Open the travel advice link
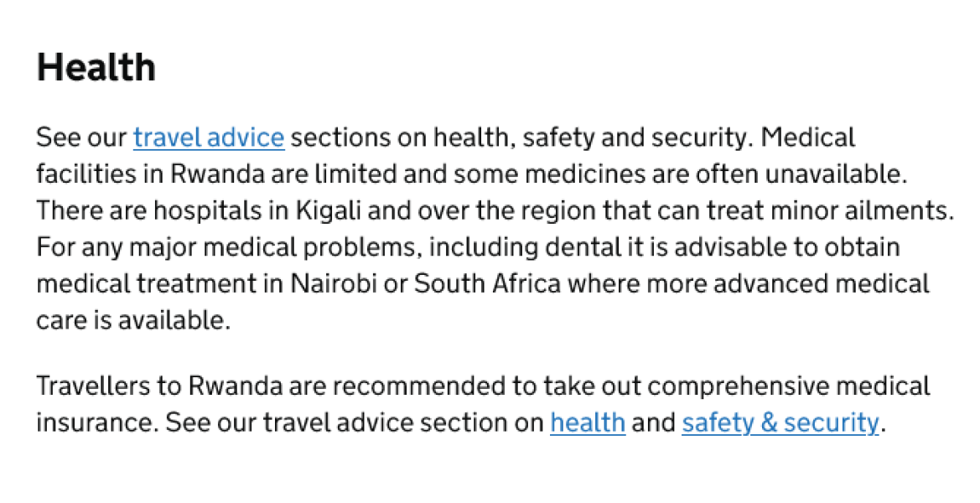The height and width of the screenshot is (503, 980). [209, 137]
